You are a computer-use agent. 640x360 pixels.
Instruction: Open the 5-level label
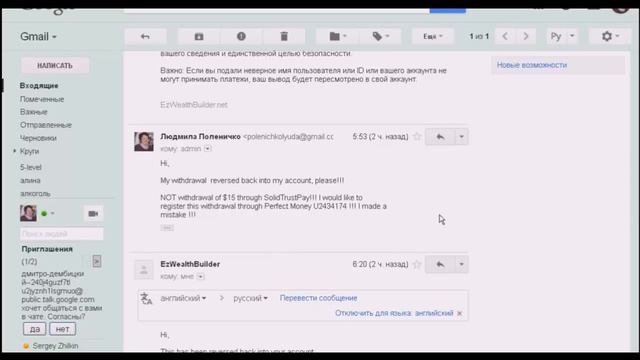pos(31,167)
